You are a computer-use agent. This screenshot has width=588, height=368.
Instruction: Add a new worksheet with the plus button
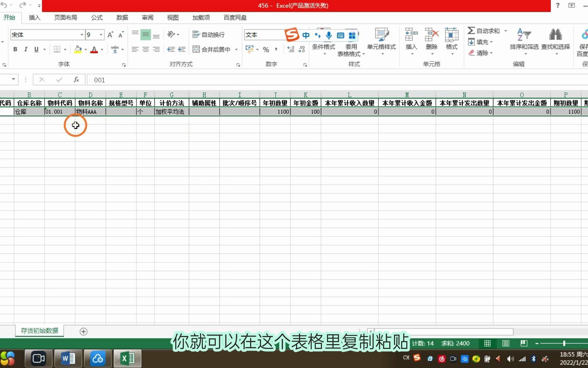pyautogui.click(x=83, y=331)
